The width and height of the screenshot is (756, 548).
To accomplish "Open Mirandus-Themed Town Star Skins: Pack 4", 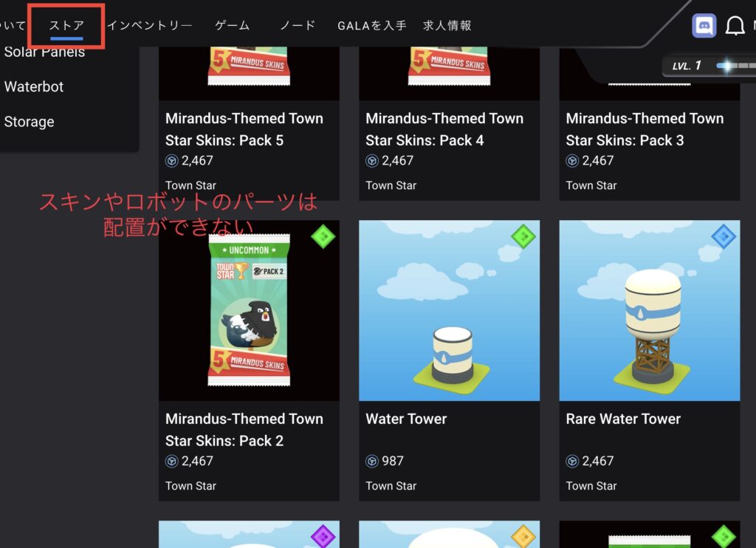I will pos(444,129).
